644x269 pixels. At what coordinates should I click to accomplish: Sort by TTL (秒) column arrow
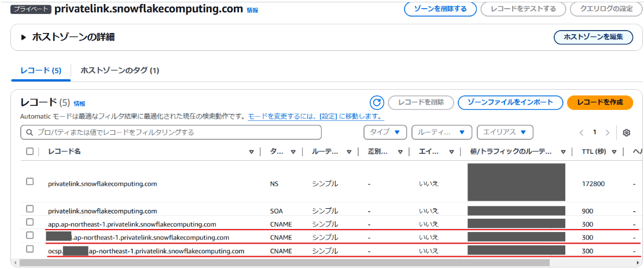614,152
